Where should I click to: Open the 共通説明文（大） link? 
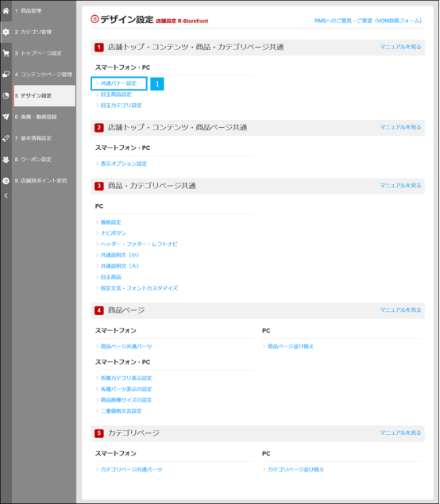[x=120, y=266]
